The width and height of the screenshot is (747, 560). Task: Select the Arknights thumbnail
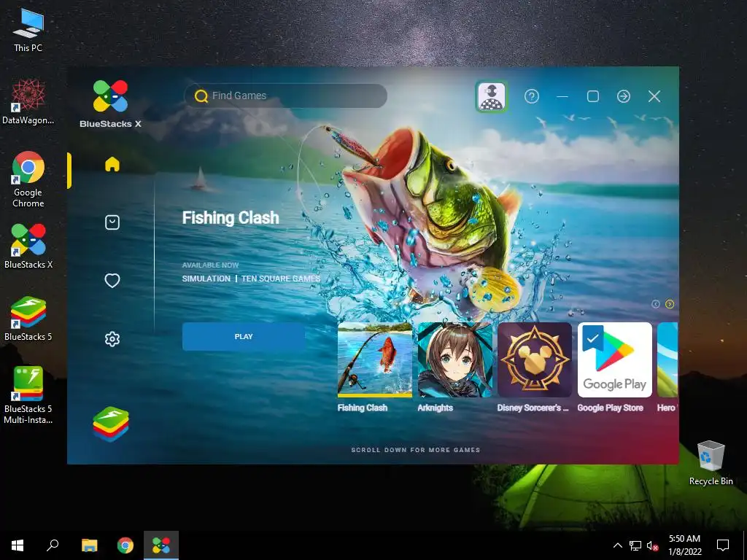[455, 360]
